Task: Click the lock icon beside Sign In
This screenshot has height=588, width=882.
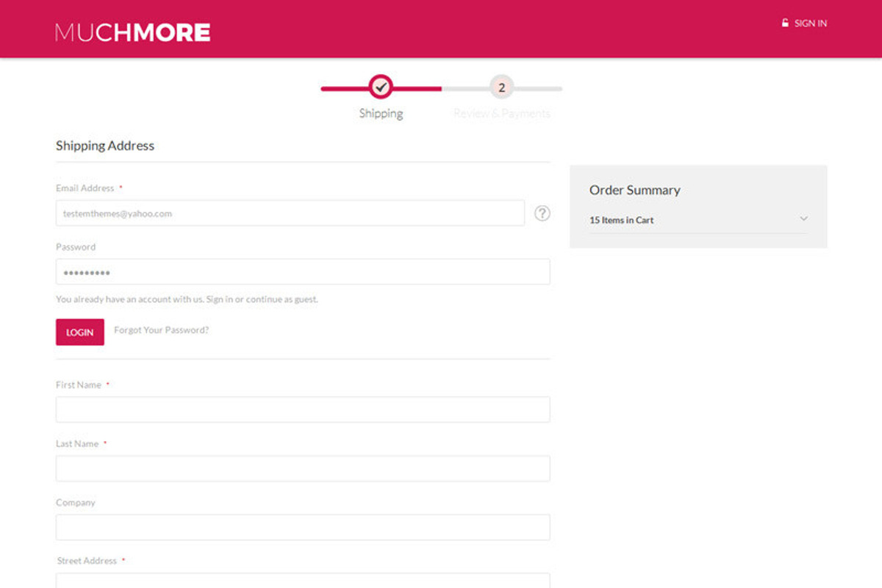Action: pos(785,23)
